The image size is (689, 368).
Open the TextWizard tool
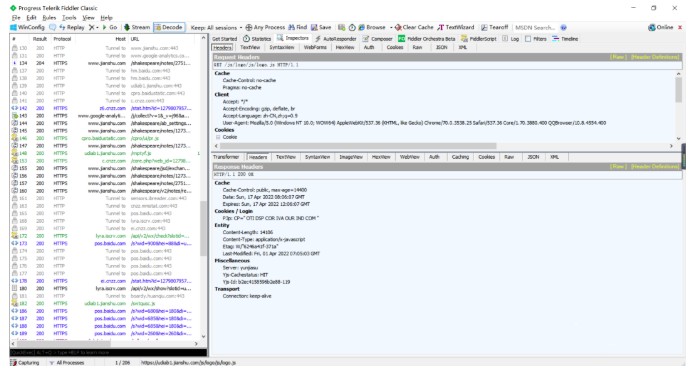tap(456, 27)
